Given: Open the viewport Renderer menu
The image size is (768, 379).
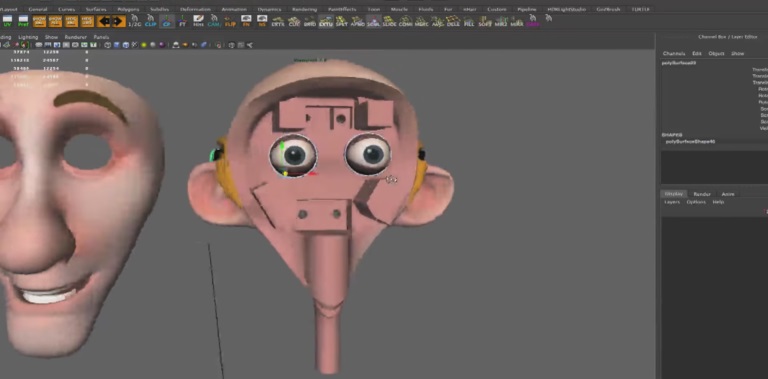Looking at the screenshot, I should coord(76,37).
